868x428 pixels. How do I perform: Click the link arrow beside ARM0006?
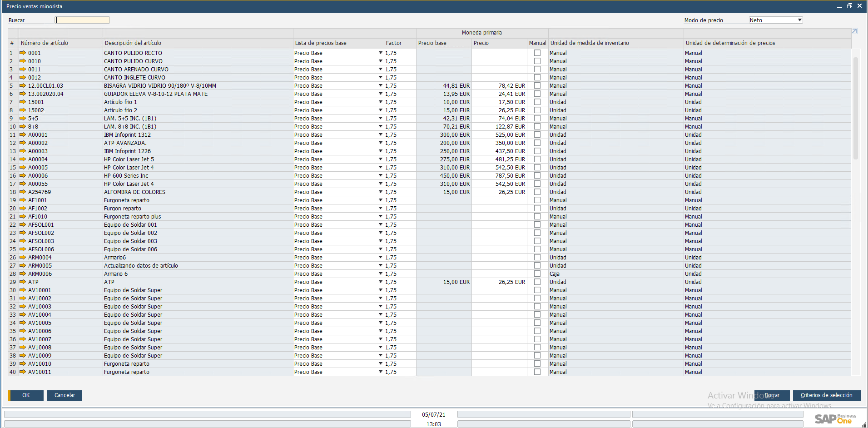point(23,274)
